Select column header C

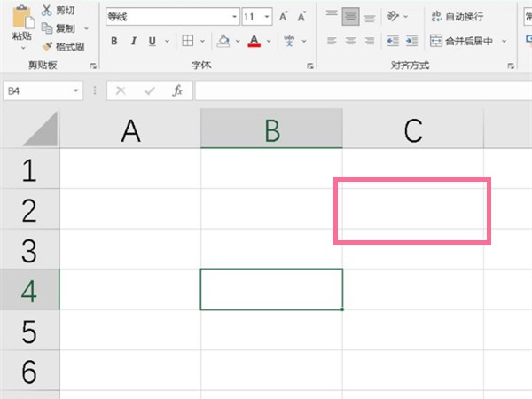413,129
